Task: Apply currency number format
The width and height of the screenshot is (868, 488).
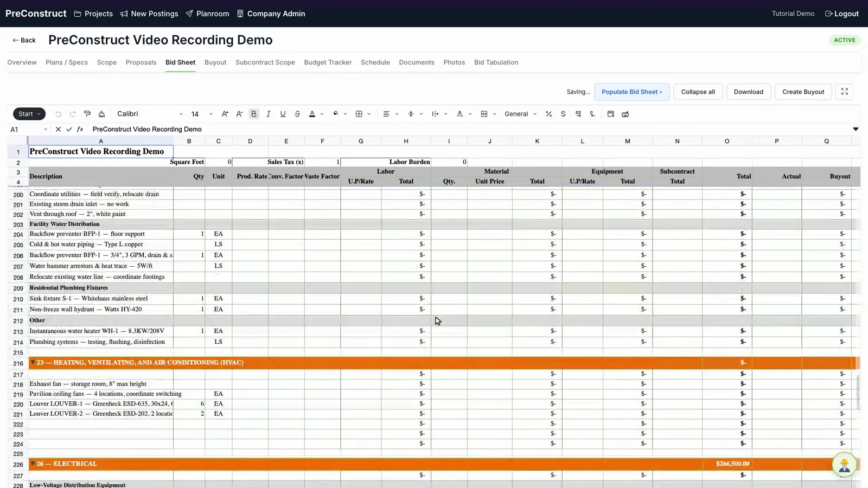Action: coord(563,114)
